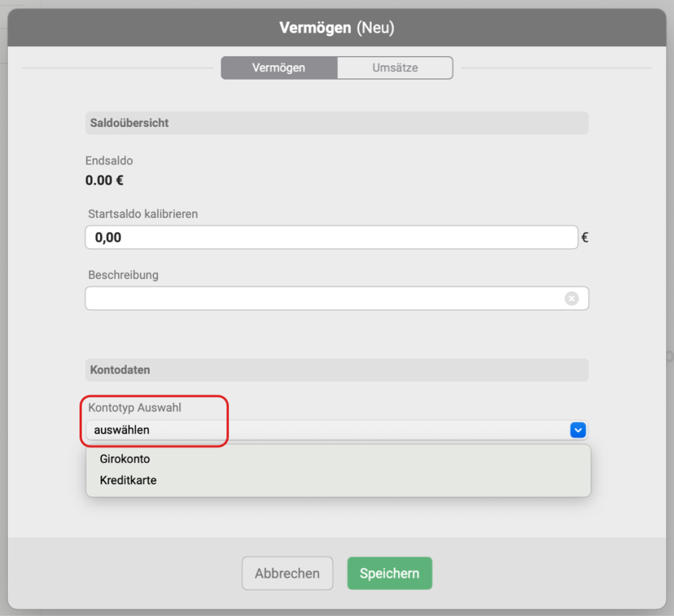Choose Girokonto from the dropdown list
This screenshot has width=674, height=616.
tap(125, 459)
